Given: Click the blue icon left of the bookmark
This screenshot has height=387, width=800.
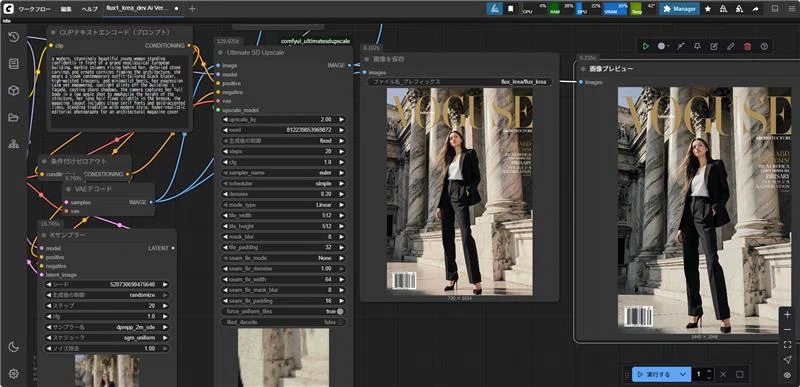Looking at the screenshot, I should [494, 9].
